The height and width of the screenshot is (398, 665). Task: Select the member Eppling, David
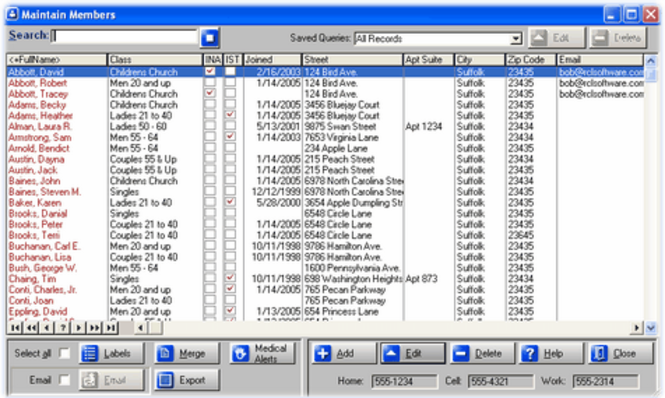pyautogui.click(x=38, y=311)
